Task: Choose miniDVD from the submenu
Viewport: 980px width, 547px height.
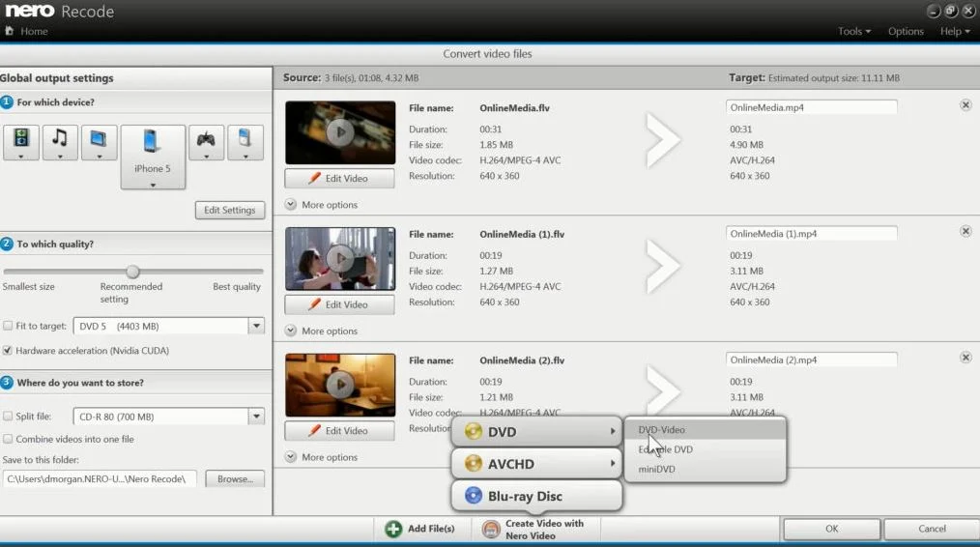Action: 705,469
